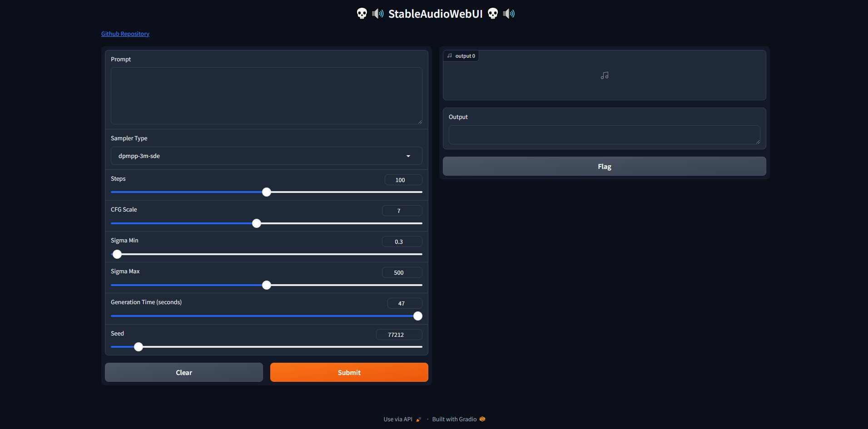The width and height of the screenshot is (868, 429).
Task: Expand the Sampler Type dropdown arrow
Action: [408, 156]
